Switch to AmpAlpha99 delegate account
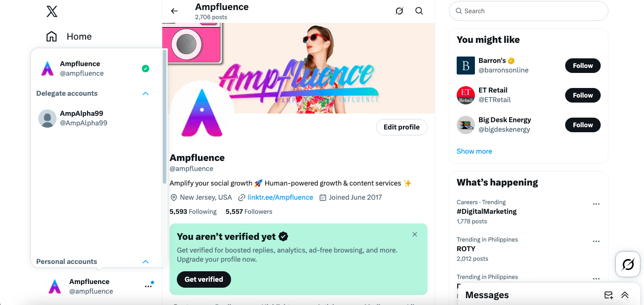The height and width of the screenshot is (305, 644). 84,118
